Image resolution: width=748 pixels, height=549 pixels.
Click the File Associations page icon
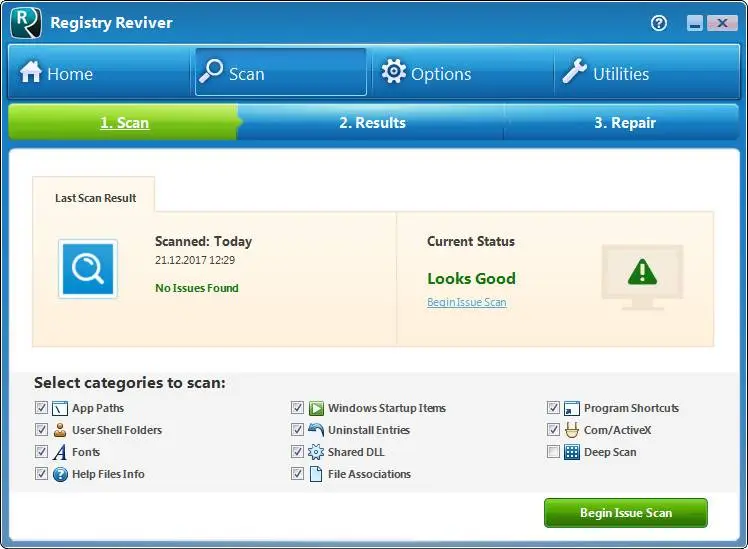[x=316, y=474]
